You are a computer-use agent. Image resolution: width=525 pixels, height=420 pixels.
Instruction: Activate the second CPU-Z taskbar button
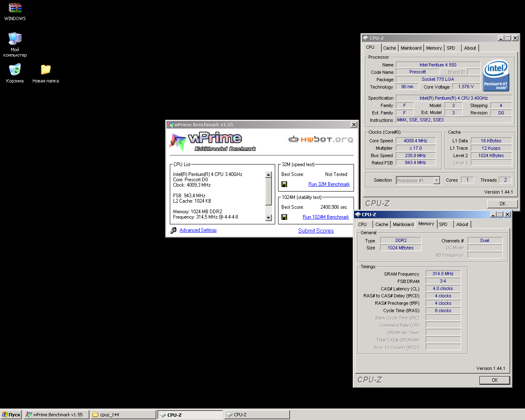click(257, 415)
